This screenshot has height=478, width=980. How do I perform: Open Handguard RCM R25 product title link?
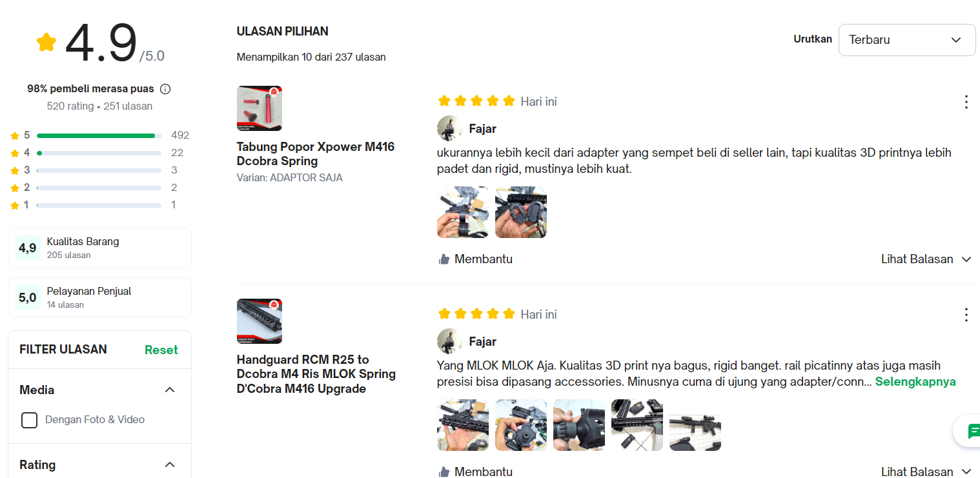[316, 374]
